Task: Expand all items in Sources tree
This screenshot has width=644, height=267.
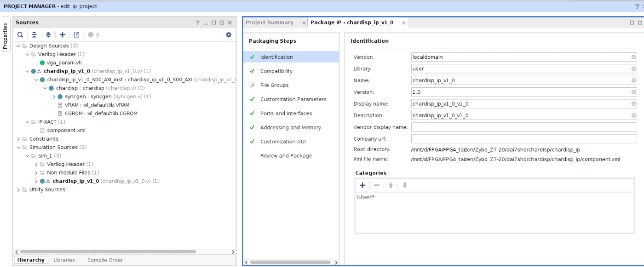Action: point(48,34)
